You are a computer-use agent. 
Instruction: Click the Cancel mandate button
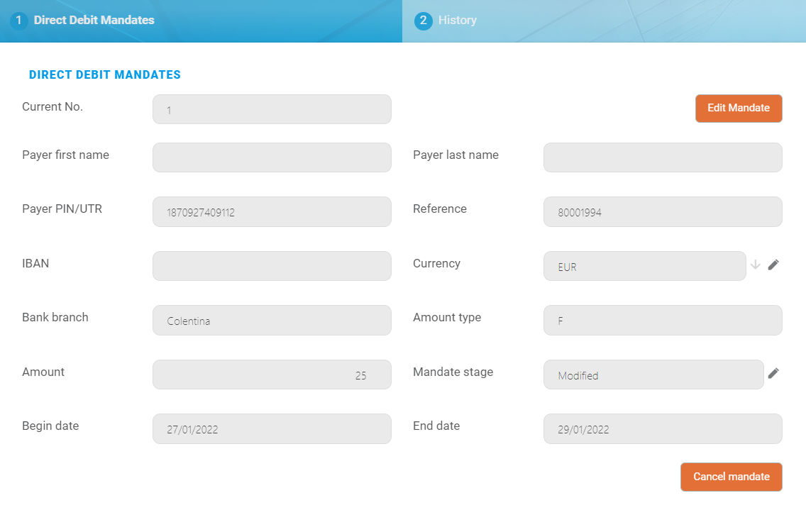731,477
